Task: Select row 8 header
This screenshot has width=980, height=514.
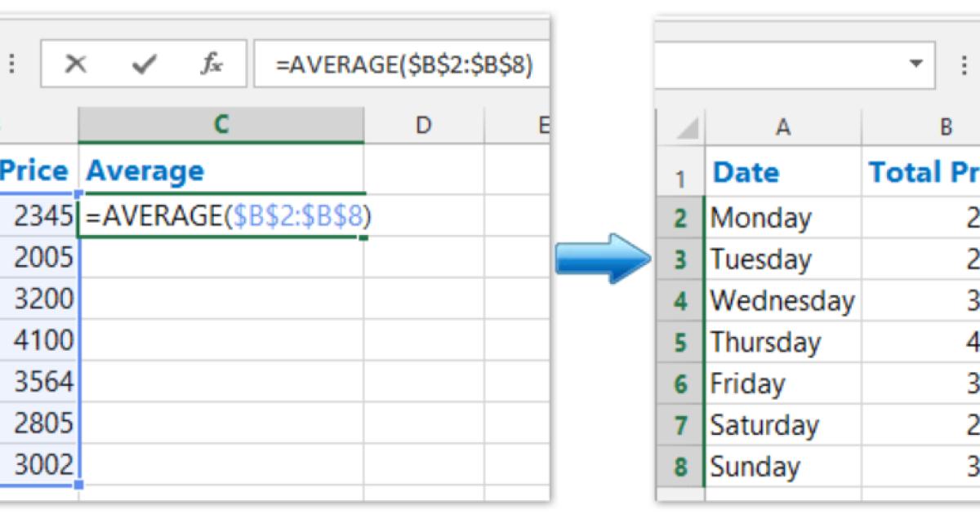Action: click(680, 467)
